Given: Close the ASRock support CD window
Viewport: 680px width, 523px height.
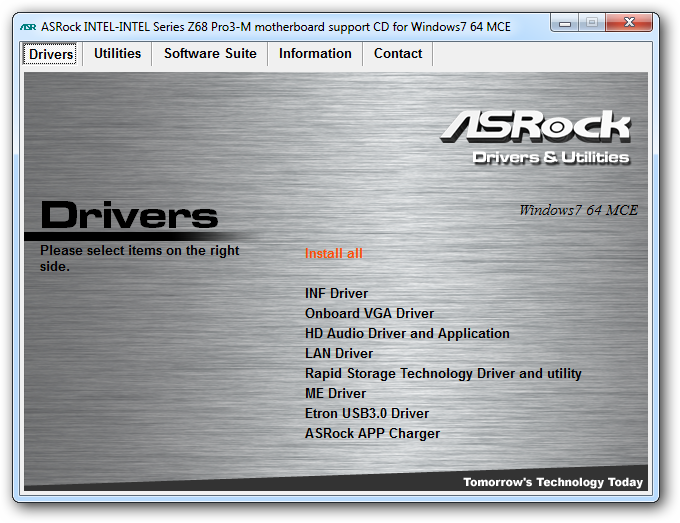Looking at the screenshot, I should tap(629, 23).
